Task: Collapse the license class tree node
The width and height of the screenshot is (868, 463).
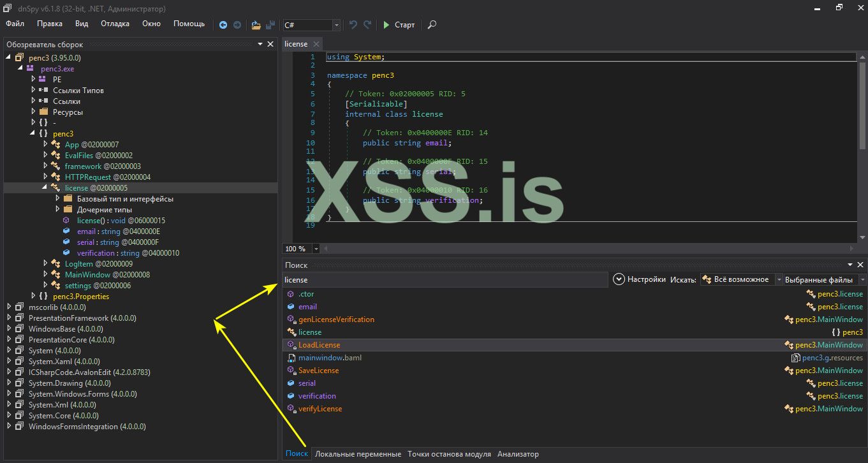Action: pyautogui.click(x=45, y=188)
